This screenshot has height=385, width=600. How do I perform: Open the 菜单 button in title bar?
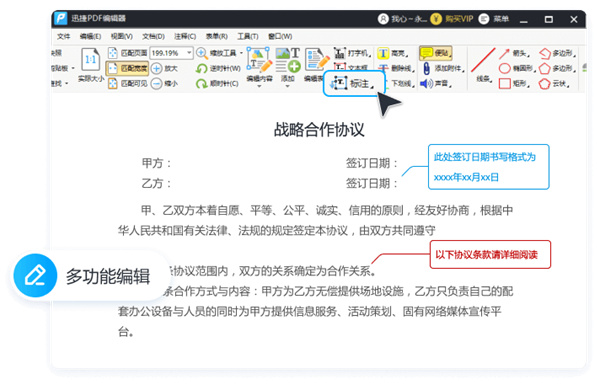pyautogui.click(x=494, y=19)
